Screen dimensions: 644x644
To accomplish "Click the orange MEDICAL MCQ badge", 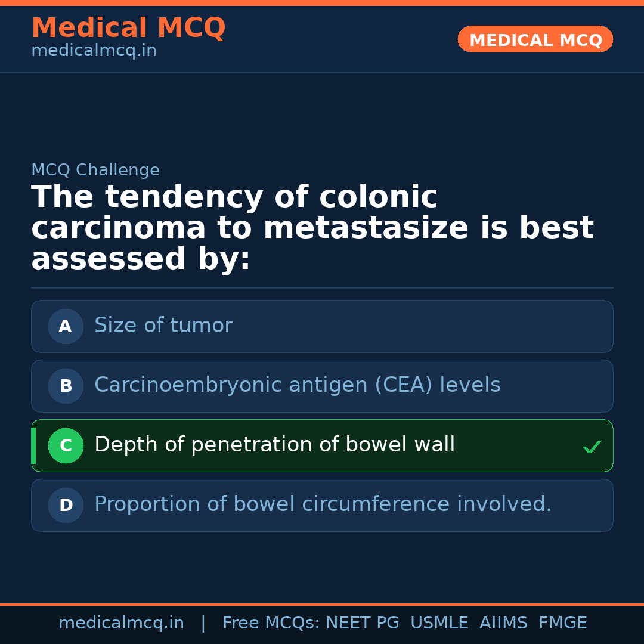I will pos(535,39).
